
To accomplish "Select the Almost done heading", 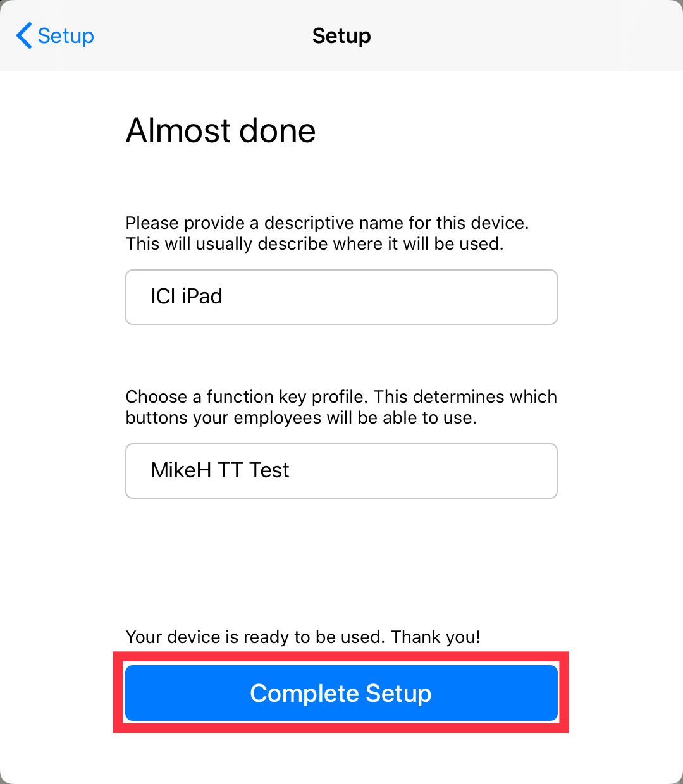I will 220,131.
